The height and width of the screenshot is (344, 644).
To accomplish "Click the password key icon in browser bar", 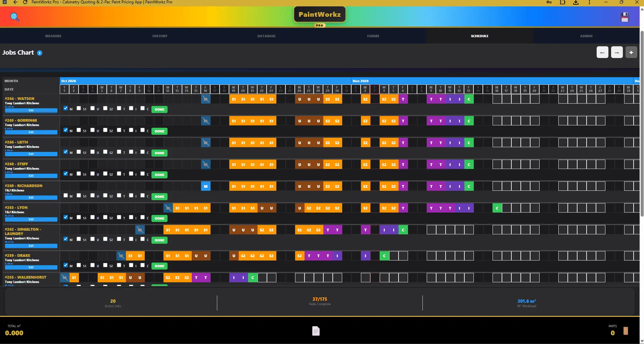I will tap(549, 2).
